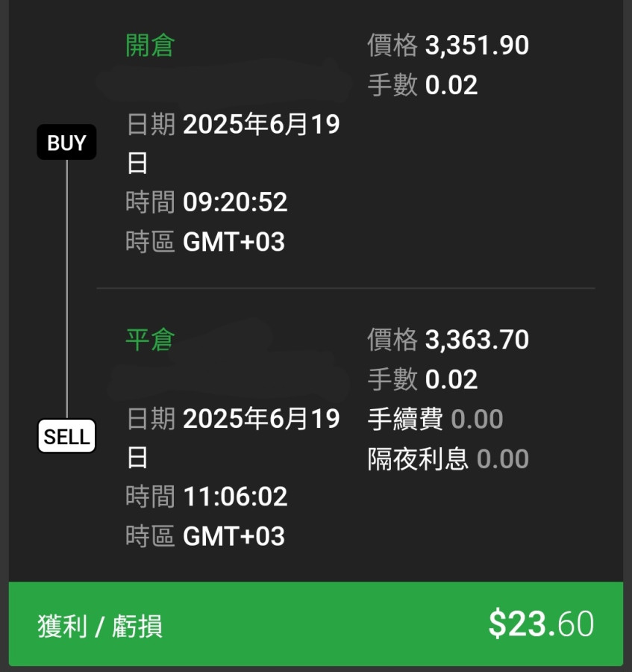Click the black BUY badge
The height and width of the screenshot is (672, 632).
coord(66,143)
